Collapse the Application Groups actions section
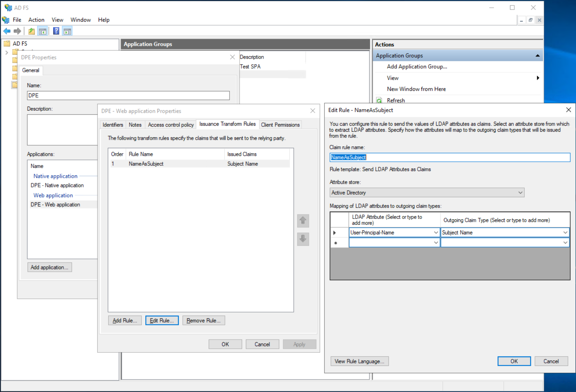The height and width of the screenshot is (392, 576). coord(537,56)
